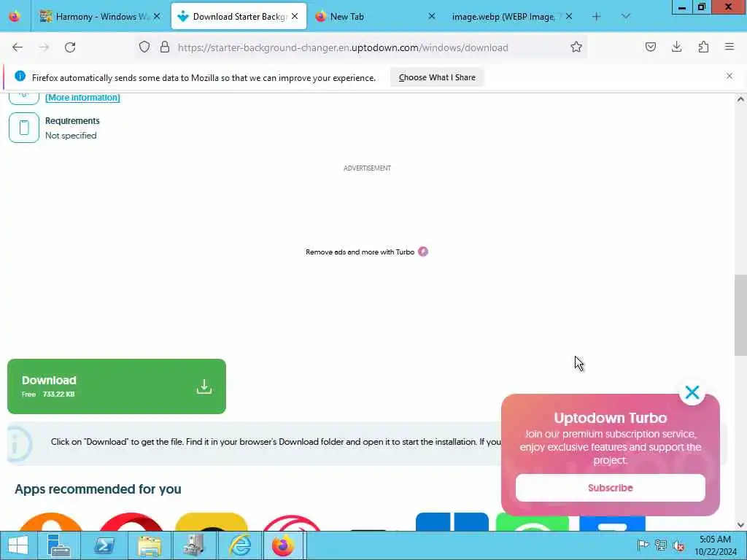Click Subscribe in the Turbo popup
The image size is (747, 560).
tap(611, 488)
